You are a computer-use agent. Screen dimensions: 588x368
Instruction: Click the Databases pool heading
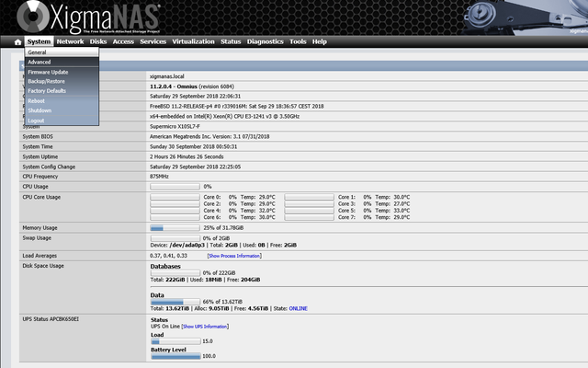[x=165, y=266]
